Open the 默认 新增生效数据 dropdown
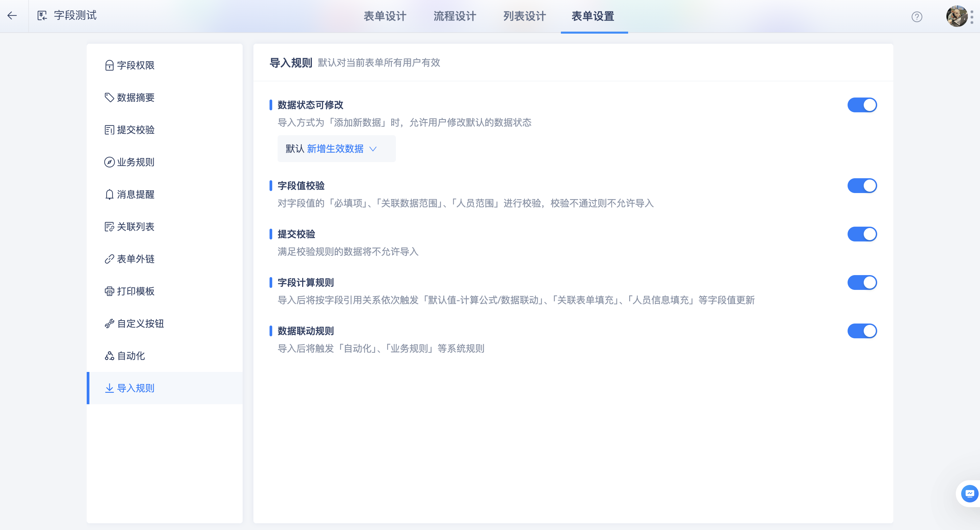The image size is (980, 530). click(336, 149)
